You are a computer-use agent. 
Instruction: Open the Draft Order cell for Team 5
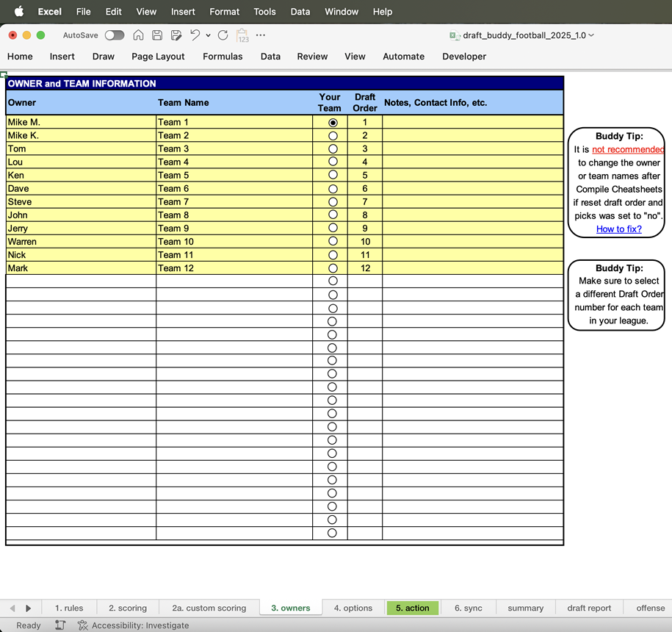click(x=365, y=176)
